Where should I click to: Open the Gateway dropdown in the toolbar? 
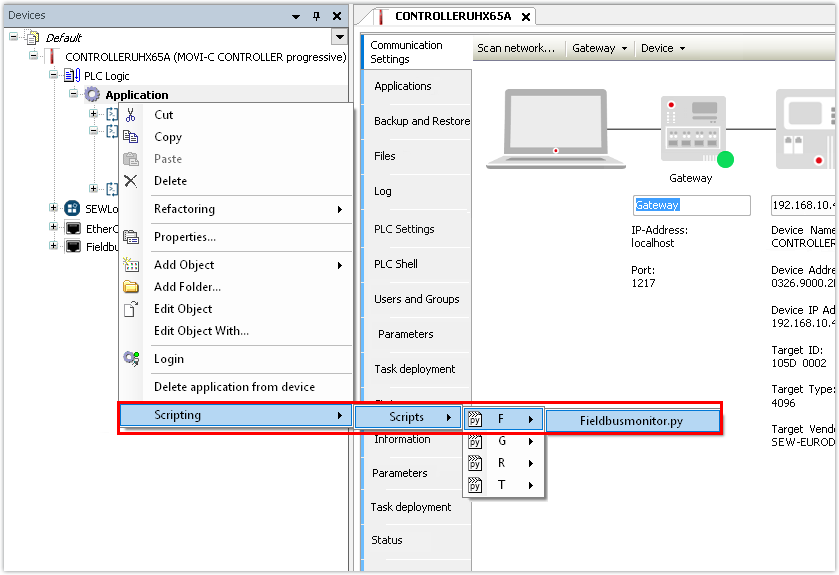tap(600, 48)
